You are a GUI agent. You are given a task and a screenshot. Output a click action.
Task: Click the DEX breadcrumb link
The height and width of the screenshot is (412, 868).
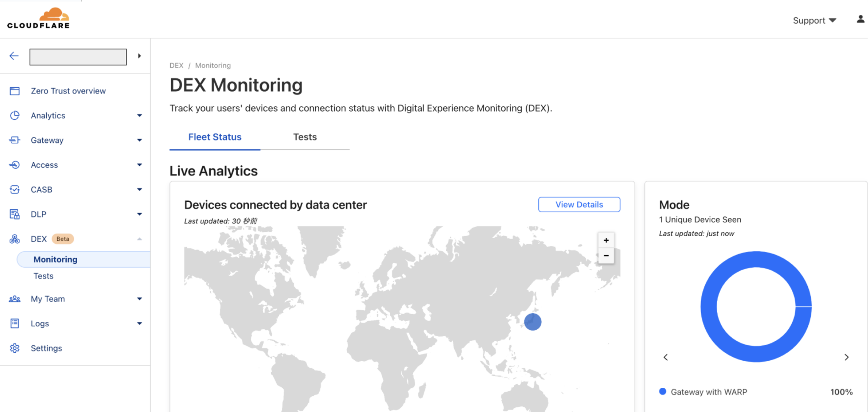176,65
